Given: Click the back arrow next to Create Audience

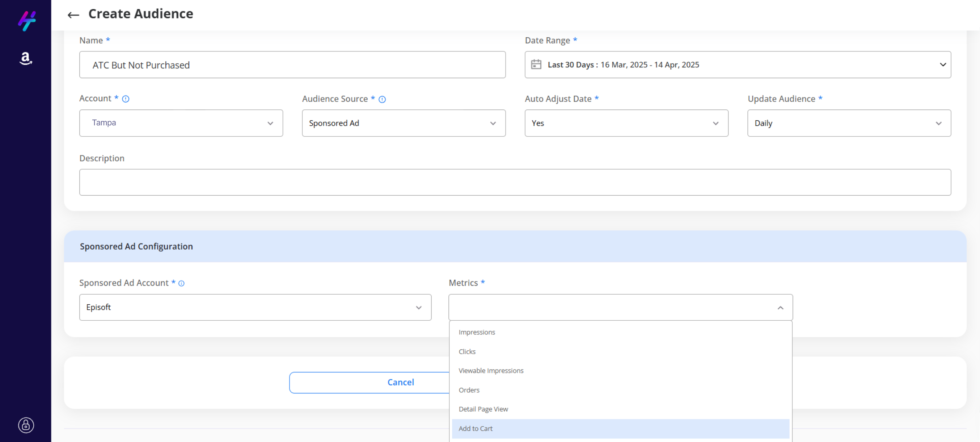Looking at the screenshot, I should pyautogui.click(x=73, y=15).
